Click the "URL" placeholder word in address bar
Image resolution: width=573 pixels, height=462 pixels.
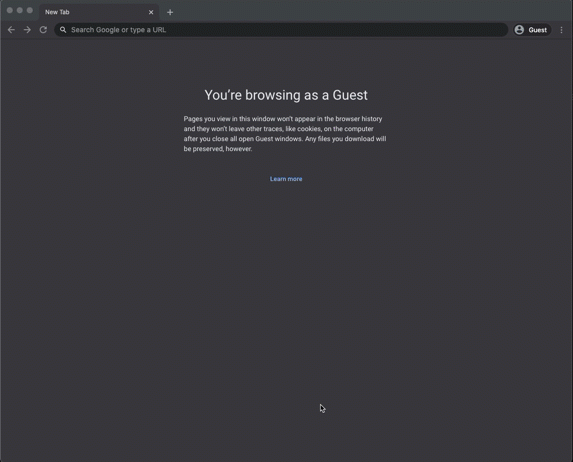159,30
